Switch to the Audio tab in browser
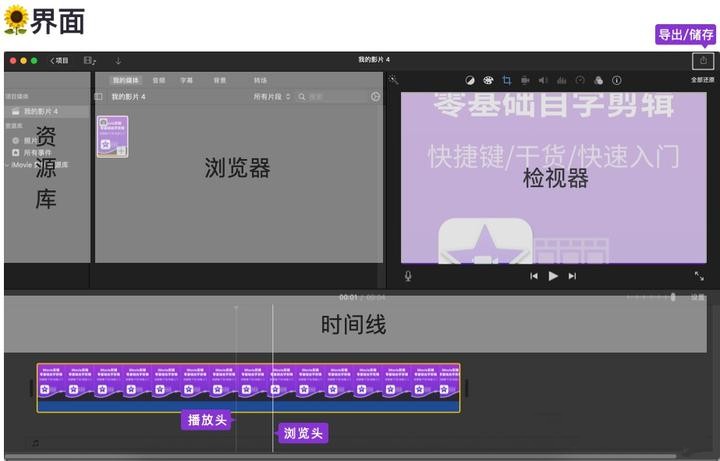The height and width of the screenshot is (461, 720). (158, 80)
